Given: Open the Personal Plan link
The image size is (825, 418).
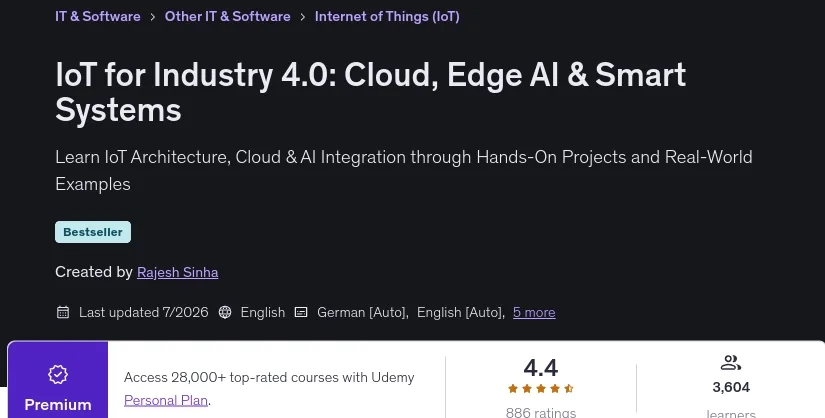Looking at the screenshot, I should click(166, 400).
